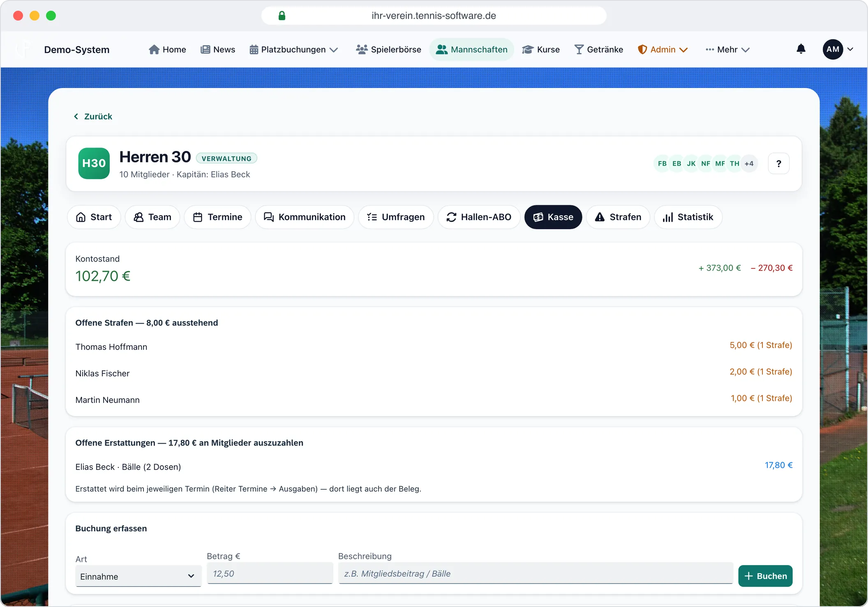This screenshot has width=868, height=607.
Task: Click the Spielerbörse people icon
Action: coord(362,50)
